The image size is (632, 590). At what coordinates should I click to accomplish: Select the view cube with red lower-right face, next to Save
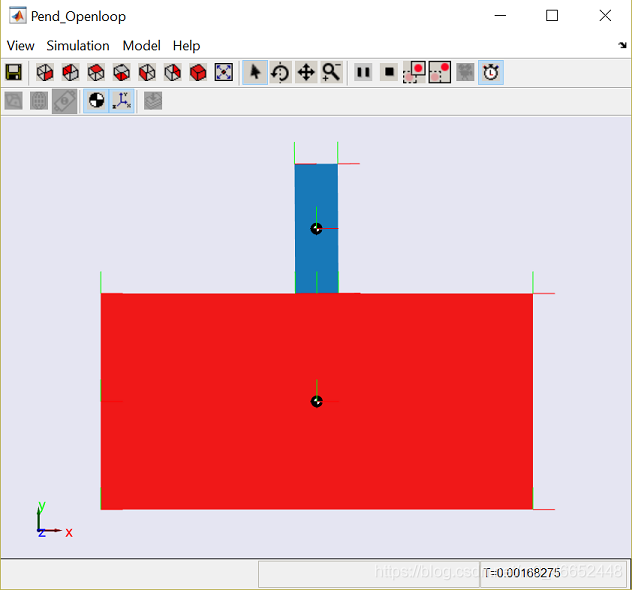[x=44, y=73]
